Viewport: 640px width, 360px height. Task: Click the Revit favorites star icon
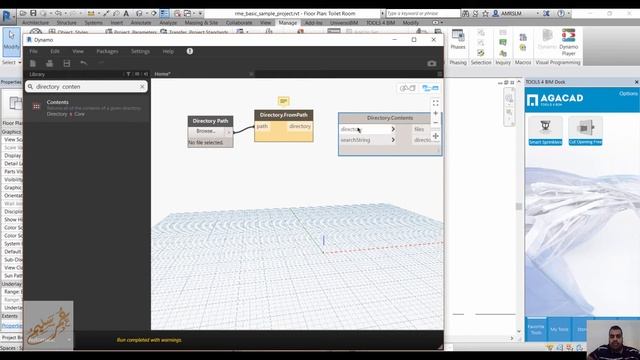click(485, 13)
